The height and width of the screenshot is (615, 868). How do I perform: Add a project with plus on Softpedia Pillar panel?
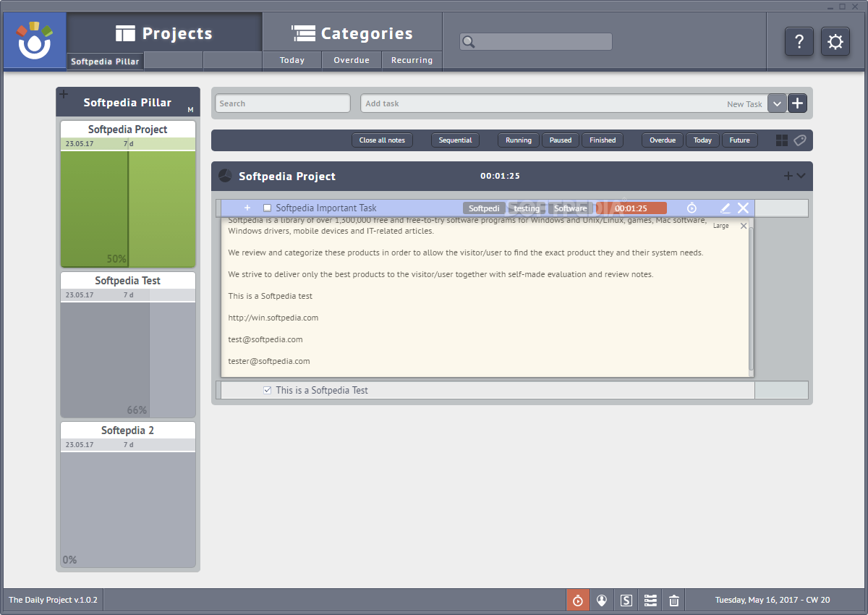tap(63, 94)
